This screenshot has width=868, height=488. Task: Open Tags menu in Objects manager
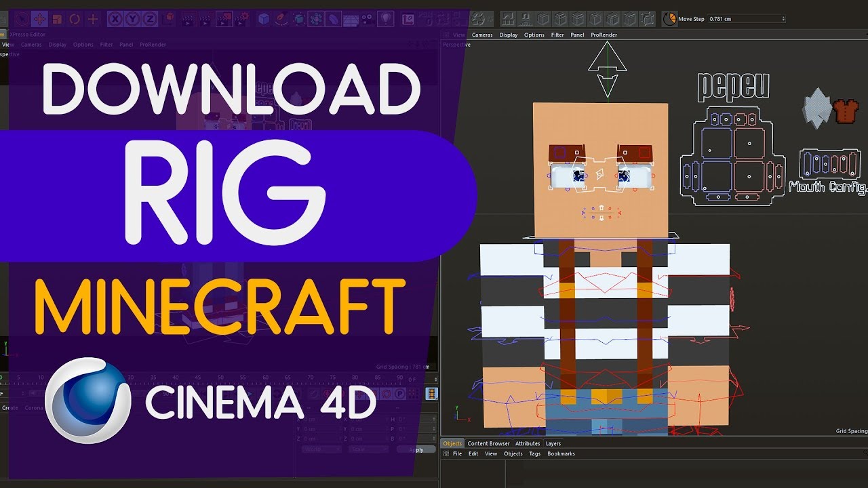coord(535,453)
